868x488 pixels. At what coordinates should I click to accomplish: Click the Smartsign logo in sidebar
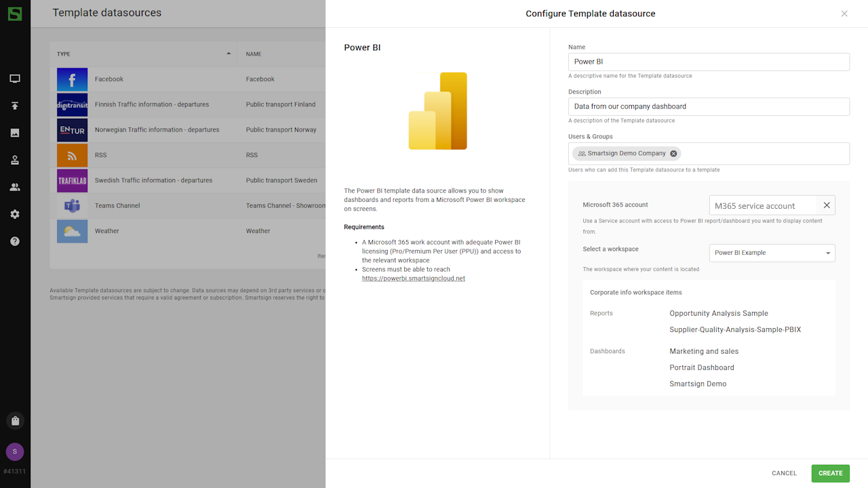(x=15, y=14)
